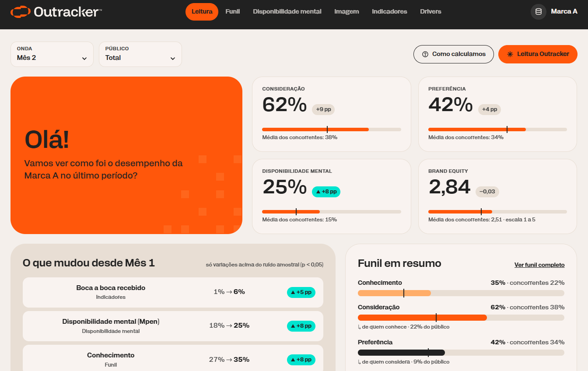The image size is (588, 371).
Task: Click the "Funil em resumo" heading
Action: (399, 263)
